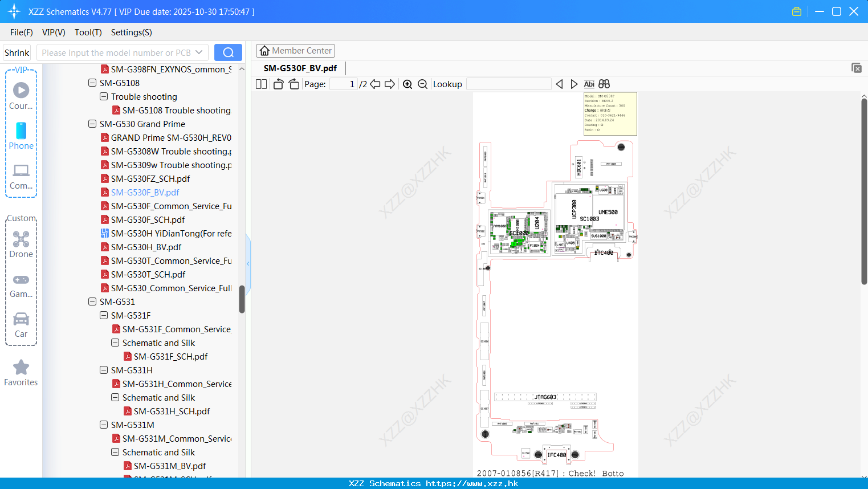This screenshot has width=868, height=489.
Task: Click the UCP300 chip on the board view
Action: [x=573, y=209]
